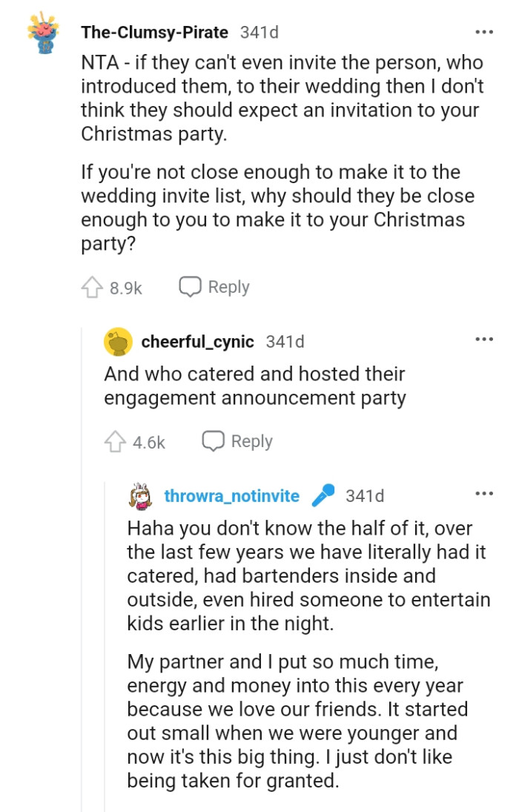519x812 pixels.
Task: Open the overflow menu on The-Clumsy-Pirate's comment
Action: (484, 31)
